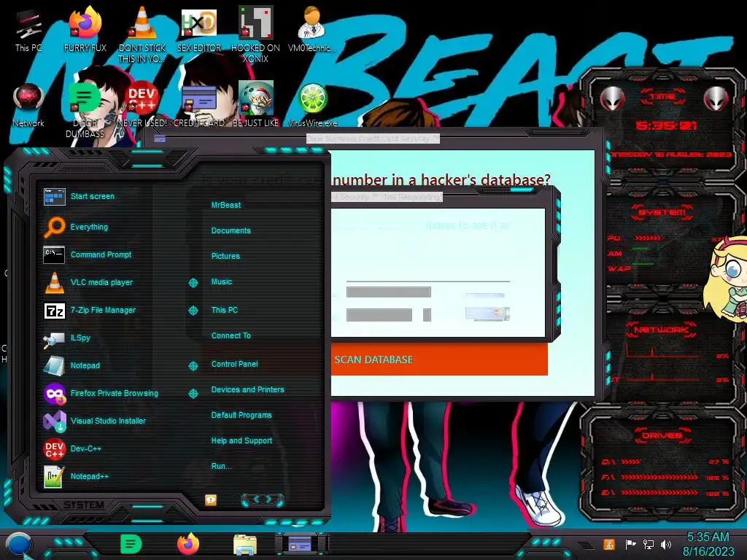The height and width of the screenshot is (560, 747).
Task: Expand VLC media player jump list arrow
Action: click(x=193, y=283)
